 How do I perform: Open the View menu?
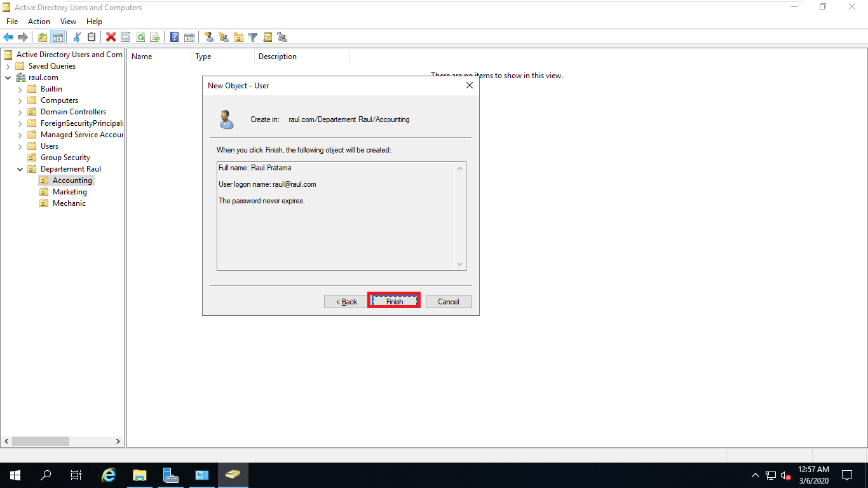[x=68, y=21]
